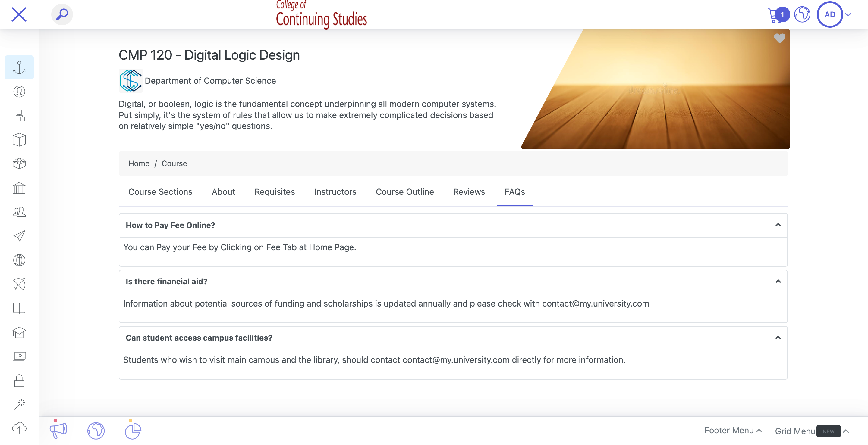Screen dimensions: 868x445
Task: Open search with the magnifier icon
Action: click(x=62, y=14)
